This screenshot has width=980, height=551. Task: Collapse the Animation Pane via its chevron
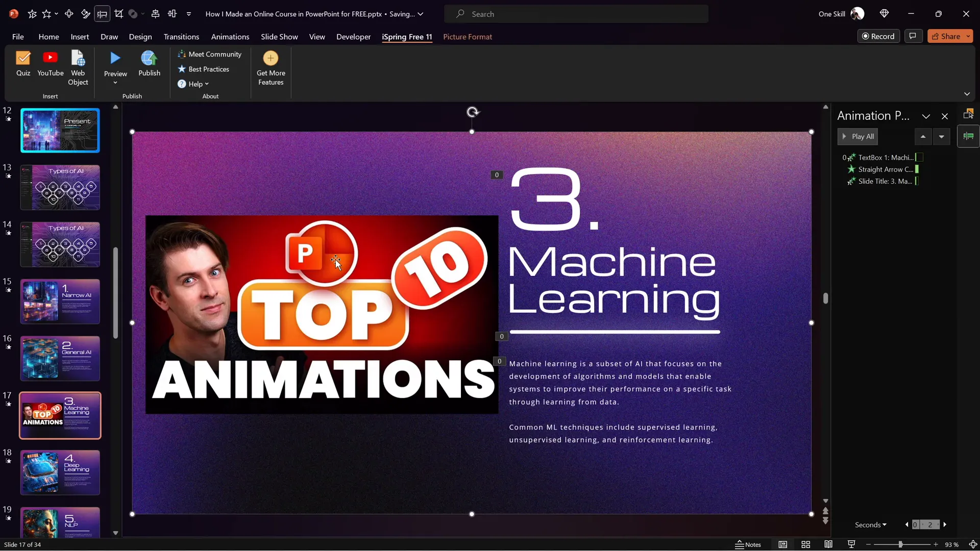click(x=926, y=116)
